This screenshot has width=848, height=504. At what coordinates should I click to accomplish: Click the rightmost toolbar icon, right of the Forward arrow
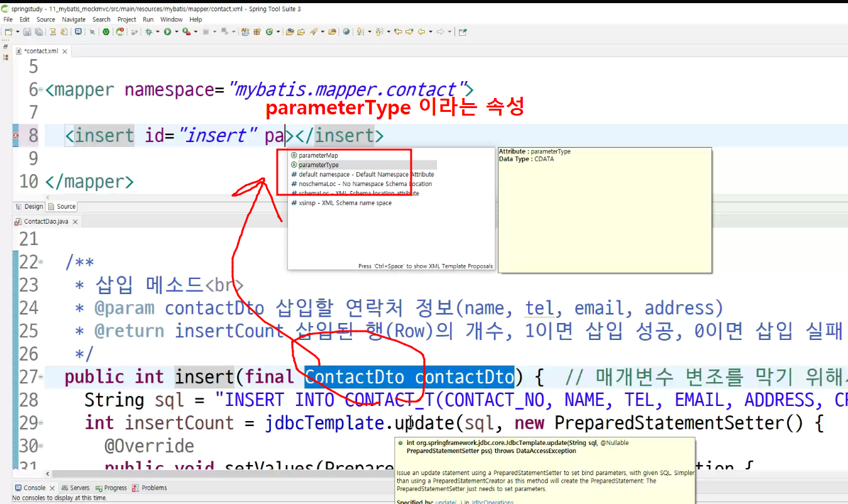463,31
